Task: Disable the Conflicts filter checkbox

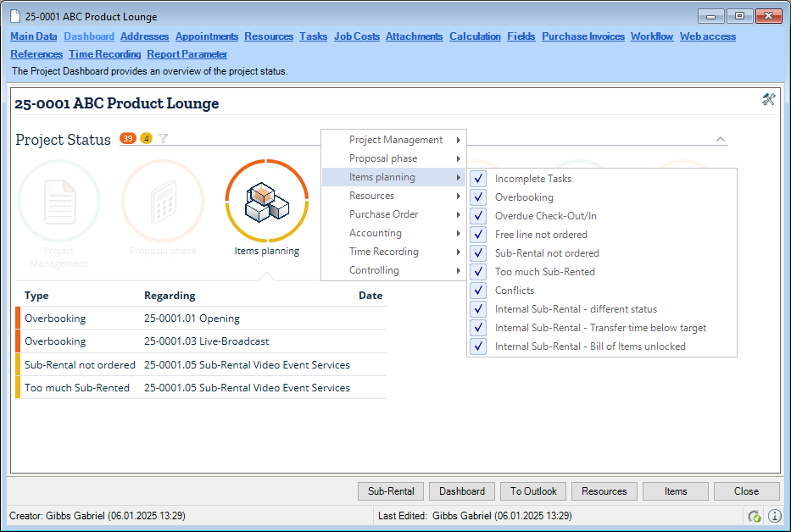Action: click(x=479, y=291)
